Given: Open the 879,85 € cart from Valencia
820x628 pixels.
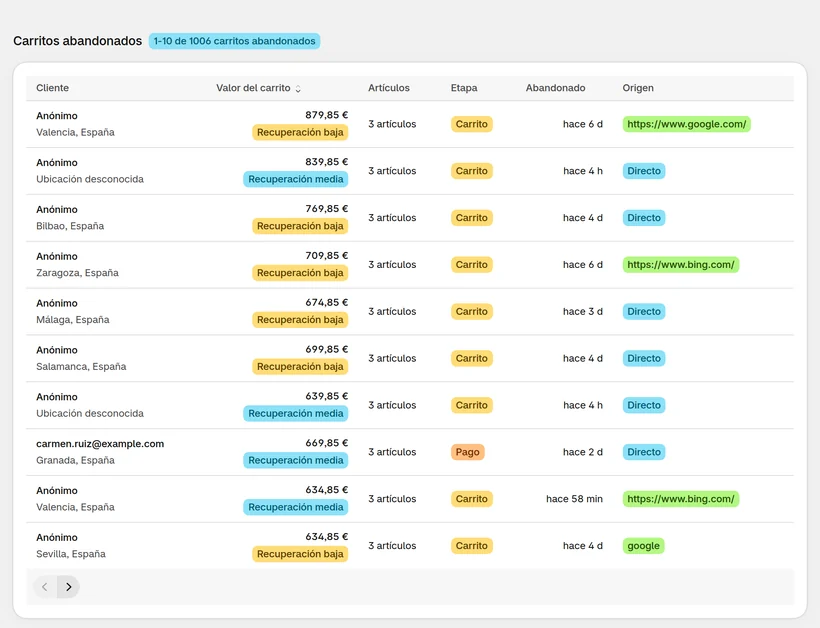Looking at the screenshot, I should pyautogui.click(x=409, y=124).
